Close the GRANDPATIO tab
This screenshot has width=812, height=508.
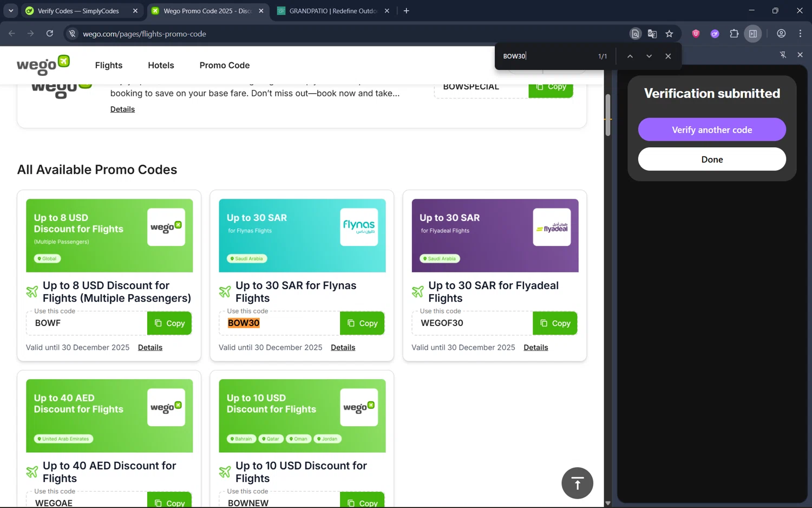387,11
